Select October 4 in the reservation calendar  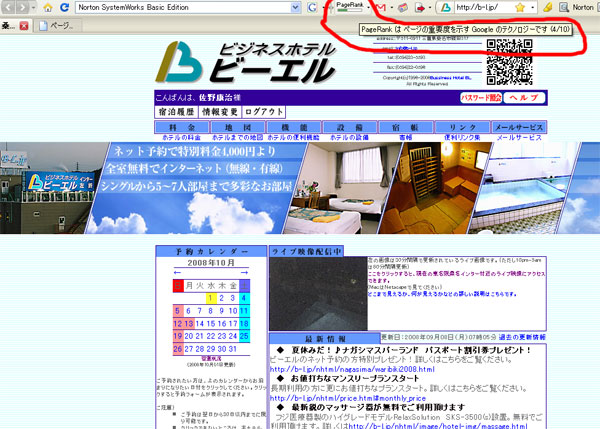244,298
